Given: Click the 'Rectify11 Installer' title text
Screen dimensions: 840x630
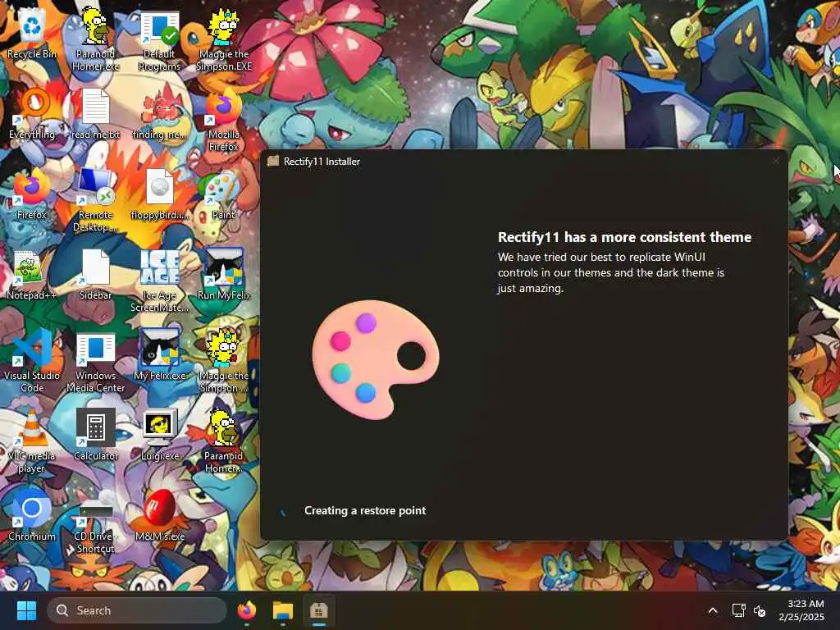Looking at the screenshot, I should (322, 162).
